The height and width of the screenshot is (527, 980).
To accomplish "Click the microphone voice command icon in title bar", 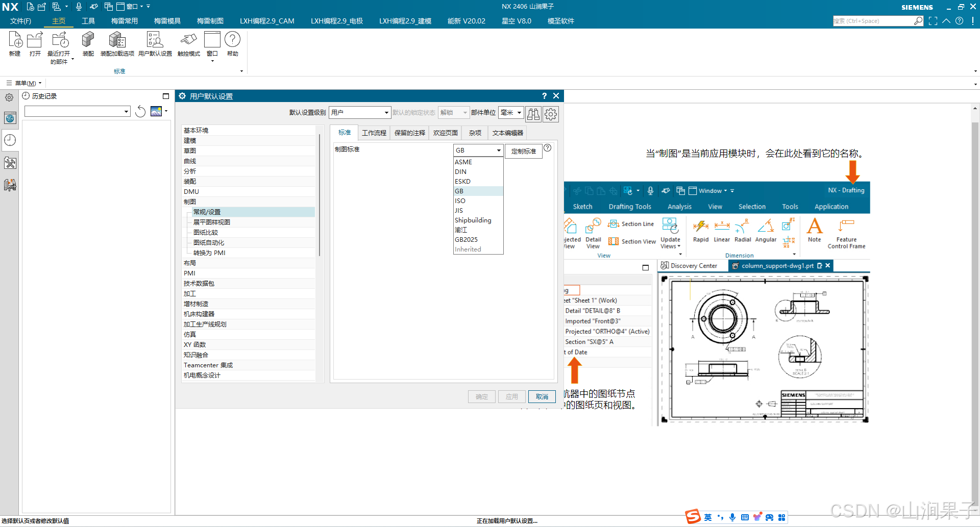I will click(79, 7).
